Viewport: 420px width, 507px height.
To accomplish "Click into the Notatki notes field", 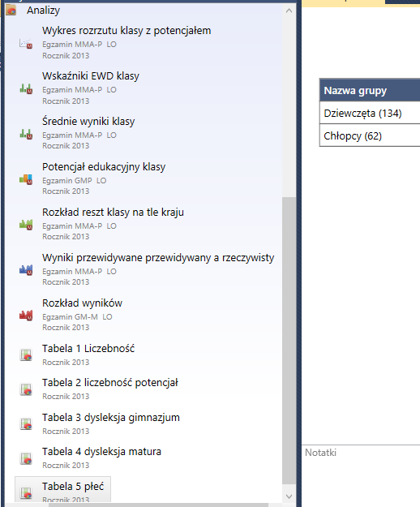I will (361, 475).
